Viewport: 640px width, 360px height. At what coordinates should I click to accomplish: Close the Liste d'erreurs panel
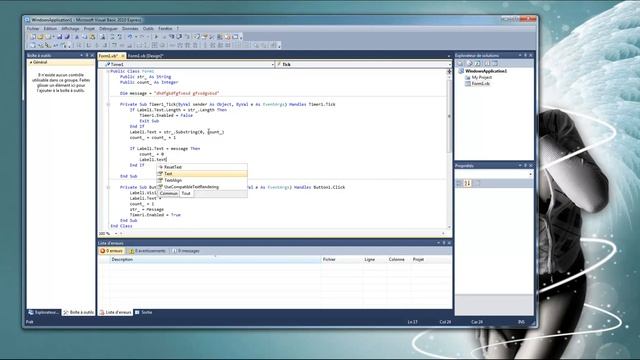[x=449, y=243]
